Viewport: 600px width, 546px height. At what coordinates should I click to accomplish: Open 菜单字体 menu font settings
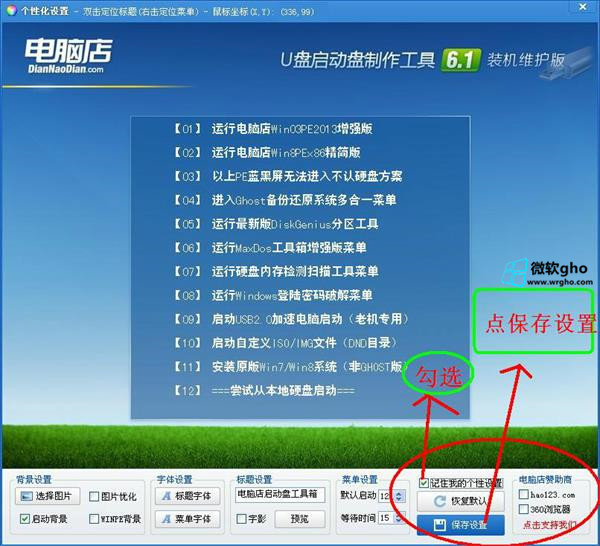pyautogui.click(x=188, y=519)
